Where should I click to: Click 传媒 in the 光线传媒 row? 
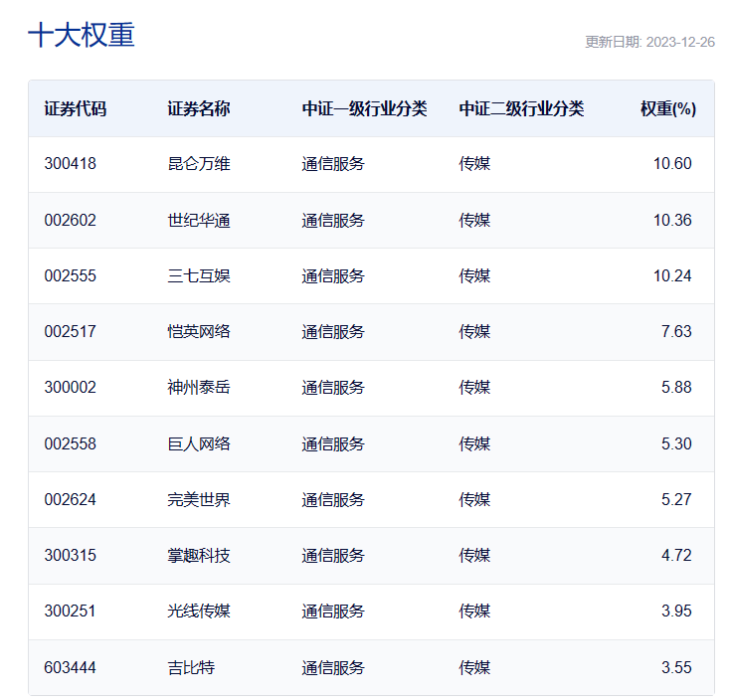tap(474, 612)
